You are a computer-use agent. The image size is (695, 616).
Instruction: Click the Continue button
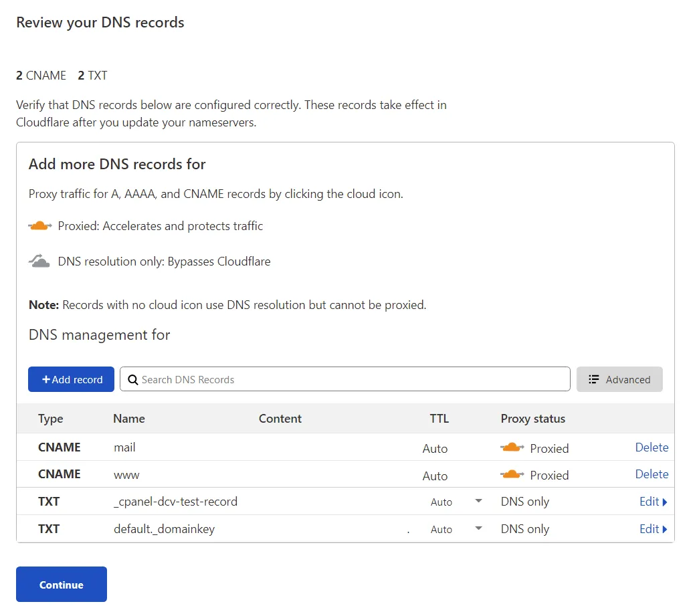pos(62,584)
